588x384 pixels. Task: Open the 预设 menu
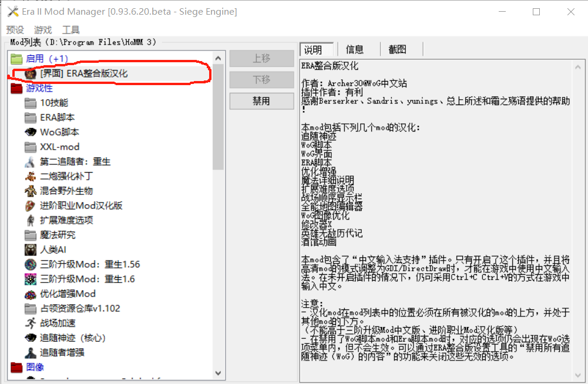click(x=15, y=29)
